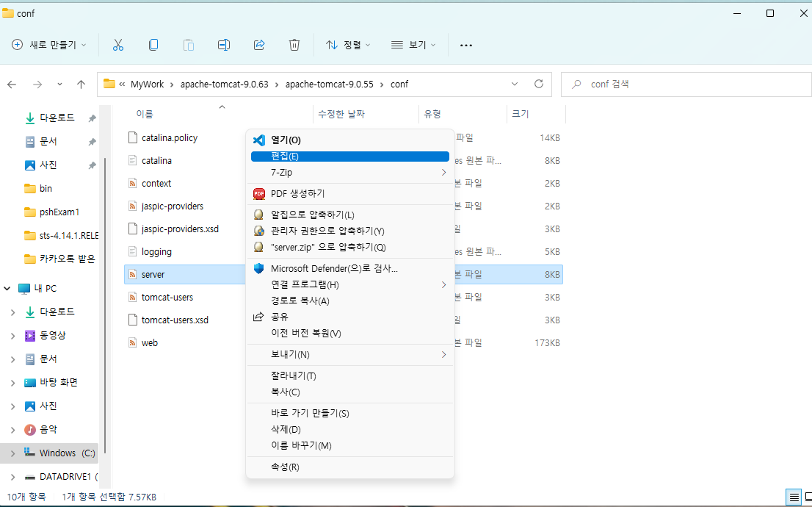The image size is (812, 507).
Task: Click the Cut scissors icon in toolbar
Action: click(x=118, y=45)
